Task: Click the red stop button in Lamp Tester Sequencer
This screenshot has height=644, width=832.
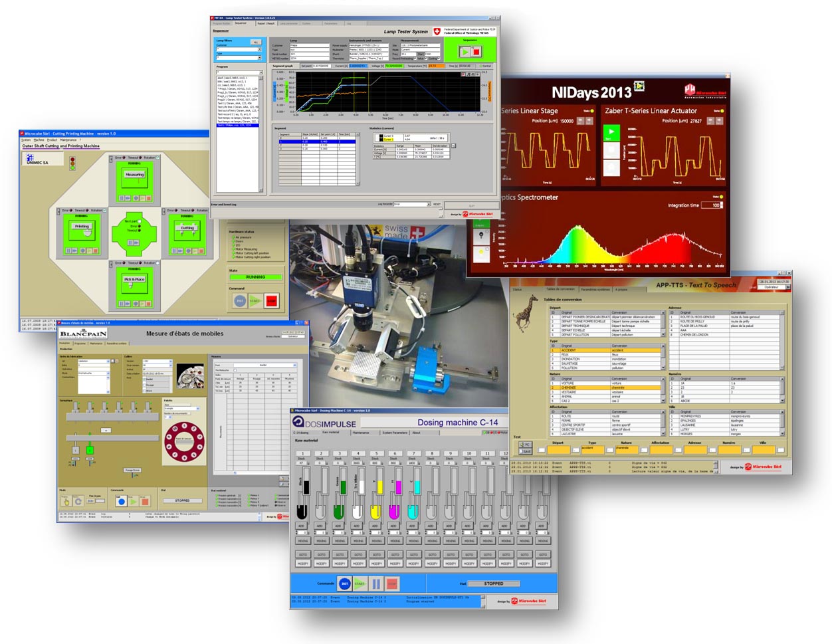Action: coord(476,52)
